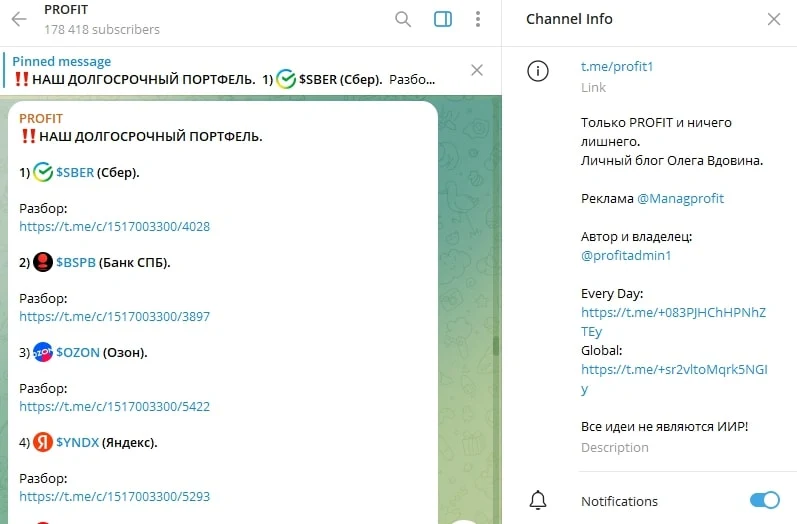
Task: Toggle the side panel layout icon
Action: coord(443,19)
